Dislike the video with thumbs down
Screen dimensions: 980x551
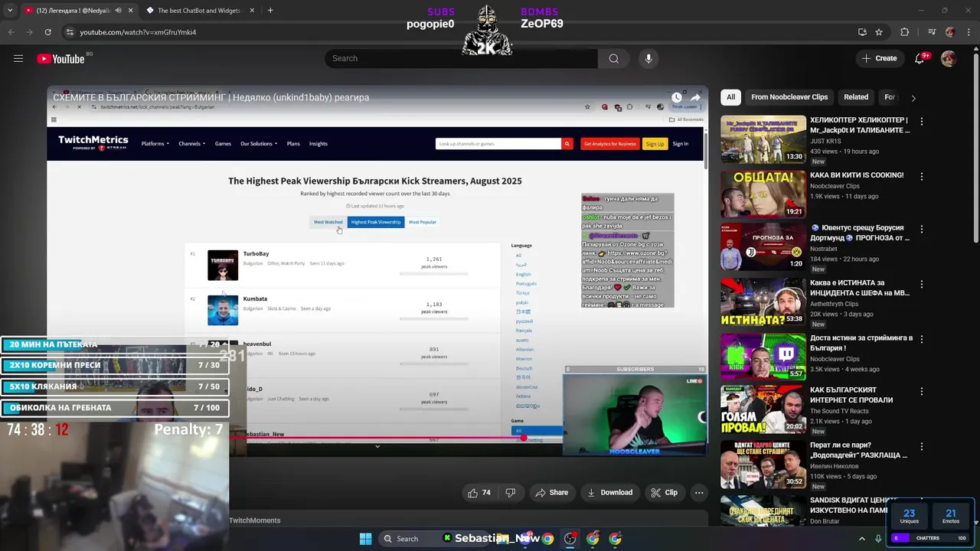(510, 493)
